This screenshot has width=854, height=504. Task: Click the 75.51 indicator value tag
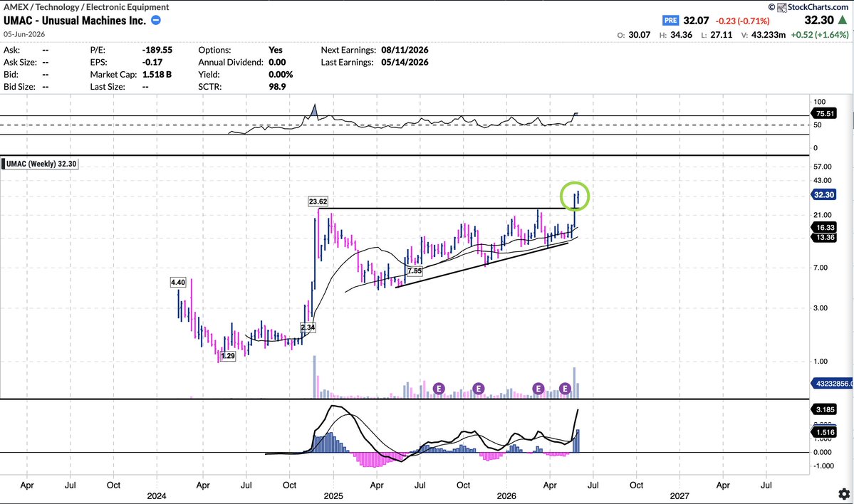pyautogui.click(x=824, y=114)
